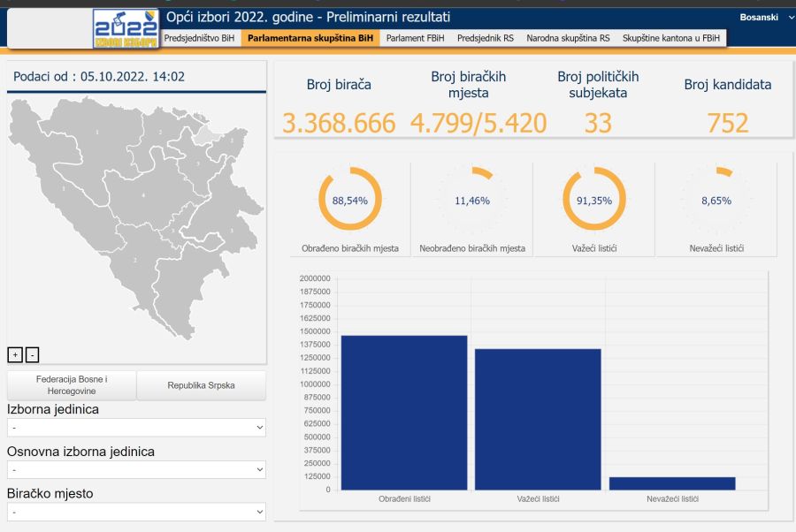Screen dimensions: 796x532
Task: Expand the Osnovna izborna jedinica dropdown
Action: 136,470
